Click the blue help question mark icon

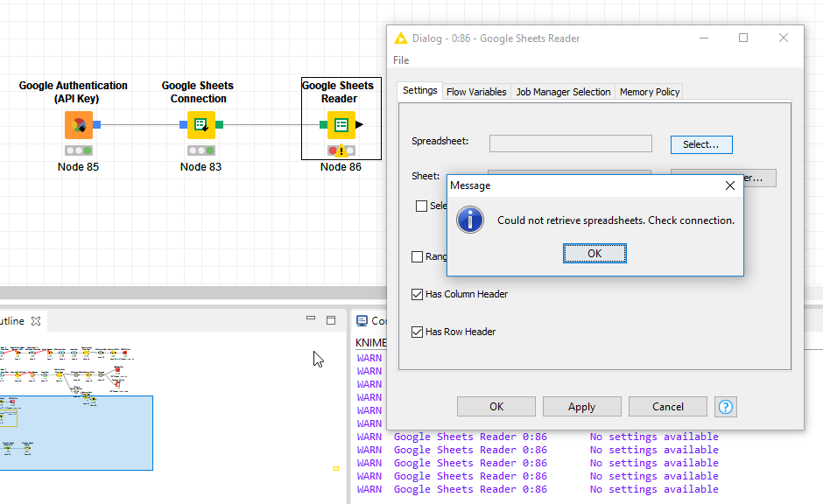[x=725, y=406]
